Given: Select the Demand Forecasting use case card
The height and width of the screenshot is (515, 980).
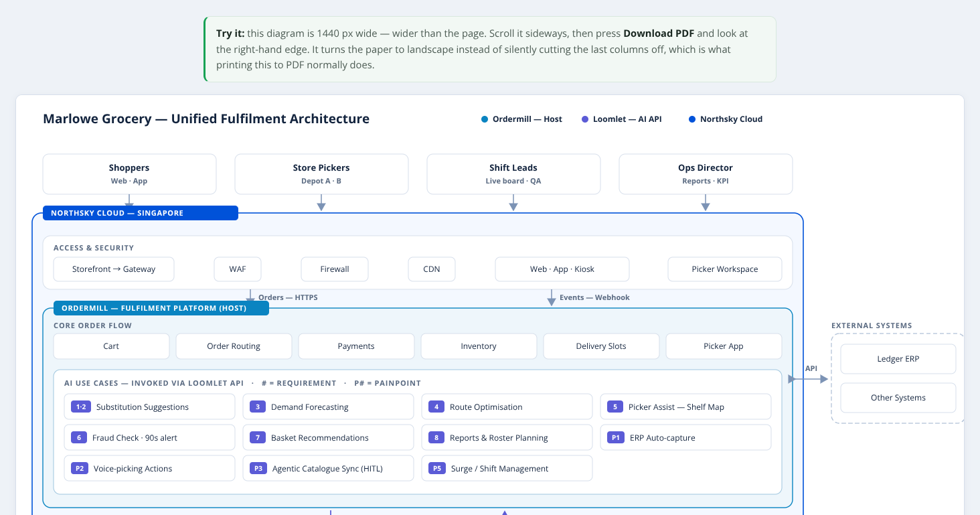Looking at the screenshot, I should 329,407.
